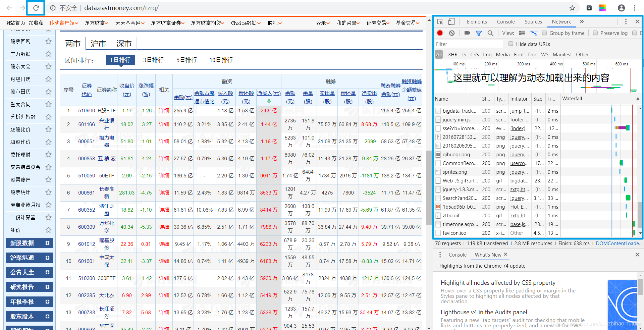
Task: Open DevTools customize three-dot menu
Action: coord(626,22)
